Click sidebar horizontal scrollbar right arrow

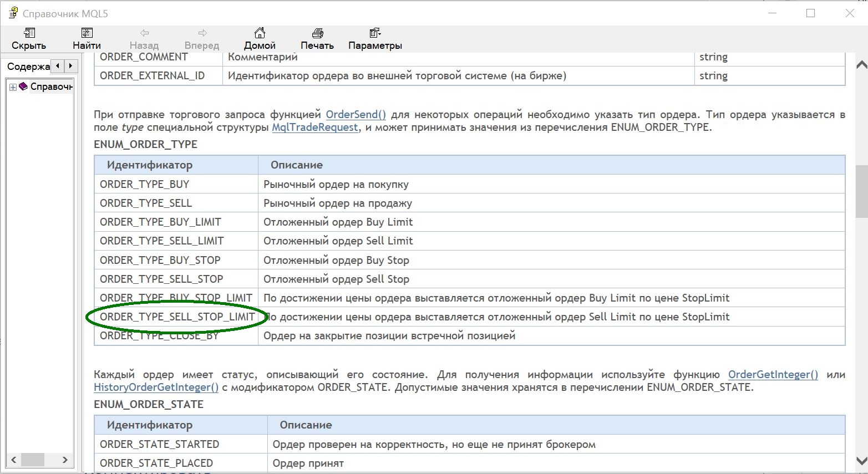pyautogui.click(x=65, y=460)
